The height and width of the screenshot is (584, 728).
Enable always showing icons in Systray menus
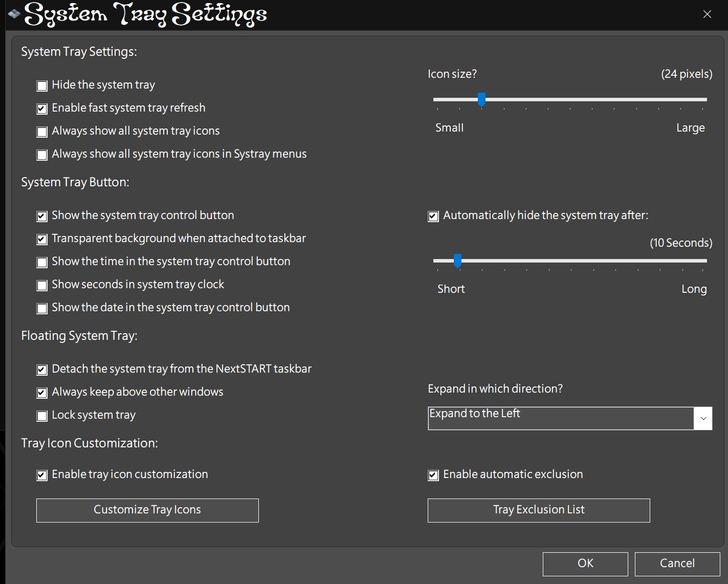42,155
